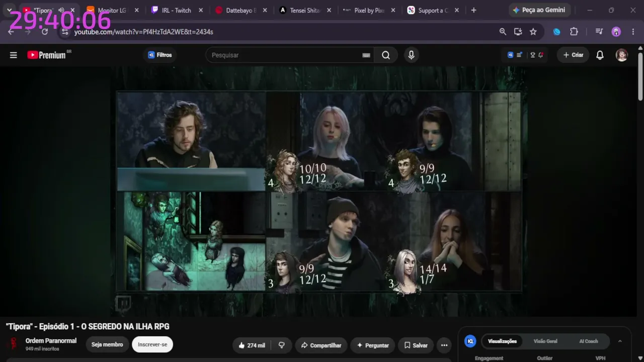Click the blue IQ logo in side panel
This screenshot has width=644, height=362.
470,341
